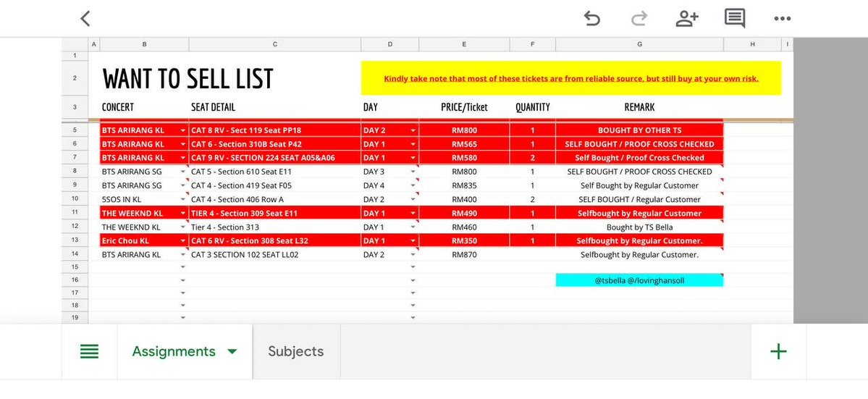The image size is (868, 399).
Task: Select cell CAT 6 RV - Section 308 Seat L32
Action: 275,240
